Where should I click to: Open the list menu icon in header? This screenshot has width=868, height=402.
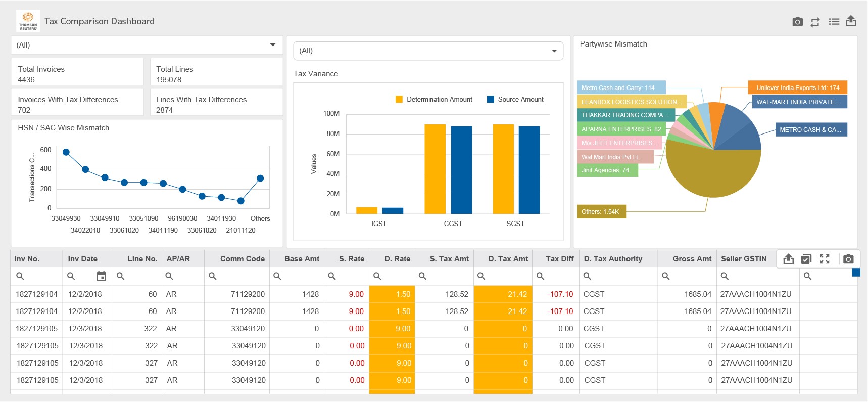point(834,22)
